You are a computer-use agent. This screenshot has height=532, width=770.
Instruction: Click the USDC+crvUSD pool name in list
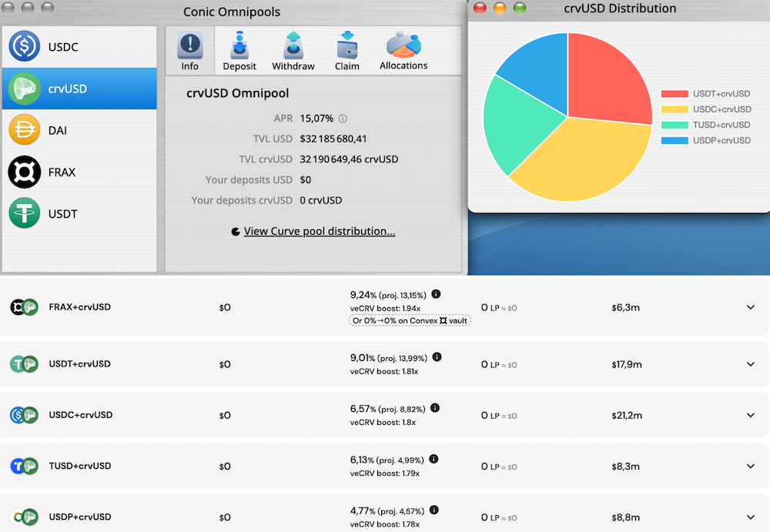pyautogui.click(x=81, y=415)
